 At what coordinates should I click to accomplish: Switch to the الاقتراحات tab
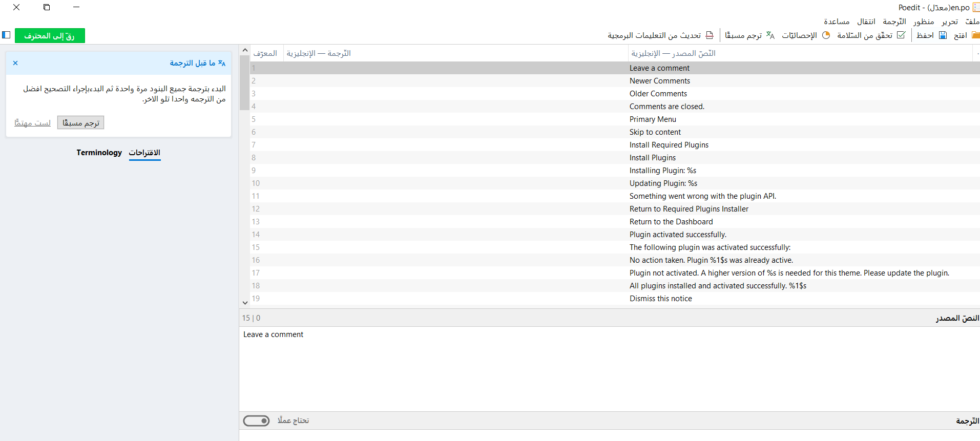point(144,153)
